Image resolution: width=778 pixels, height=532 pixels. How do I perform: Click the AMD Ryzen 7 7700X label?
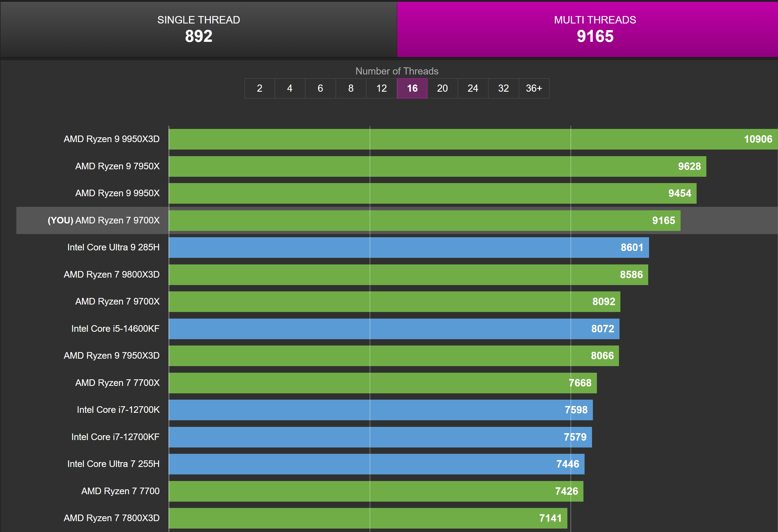[x=117, y=383]
